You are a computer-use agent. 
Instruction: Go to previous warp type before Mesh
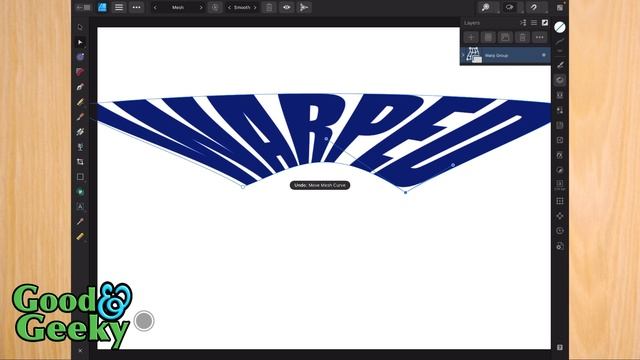[155, 7]
